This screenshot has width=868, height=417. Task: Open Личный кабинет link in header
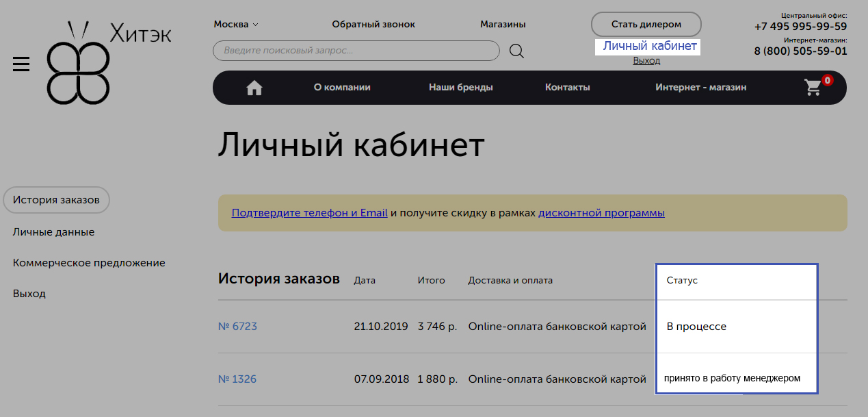(649, 46)
